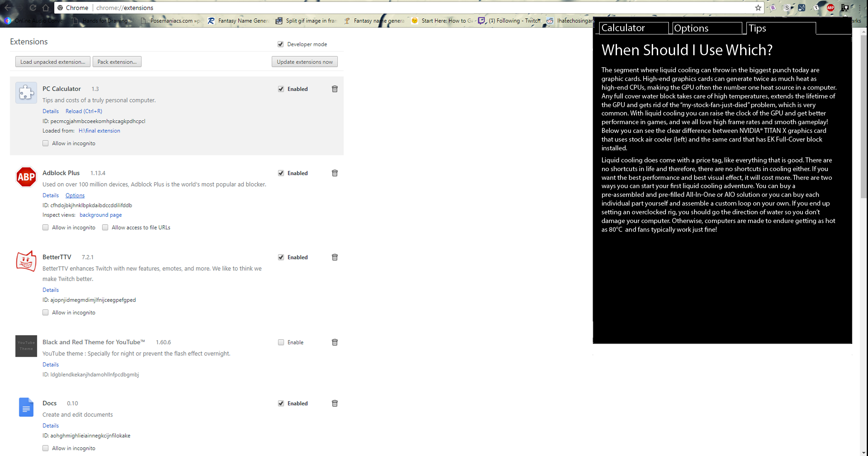Screen dimensions: 868x456
Task: Open the Posemaniacs.com bookmark
Action: (x=171, y=20)
